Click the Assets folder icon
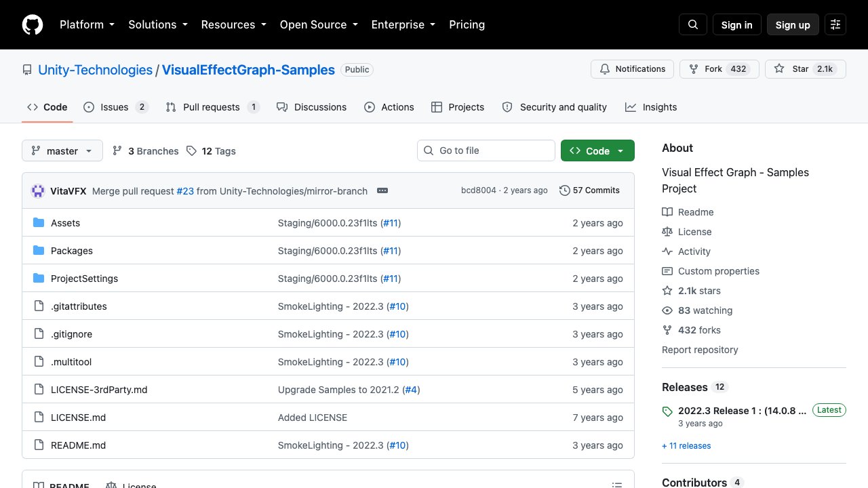Image resolution: width=868 pixels, height=488 pixels. pyautogui.click(x=39, y=223)
